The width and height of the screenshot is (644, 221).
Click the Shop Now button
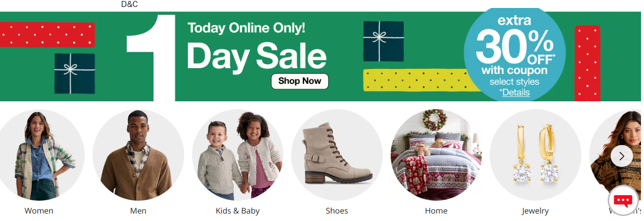pos(300,81)
